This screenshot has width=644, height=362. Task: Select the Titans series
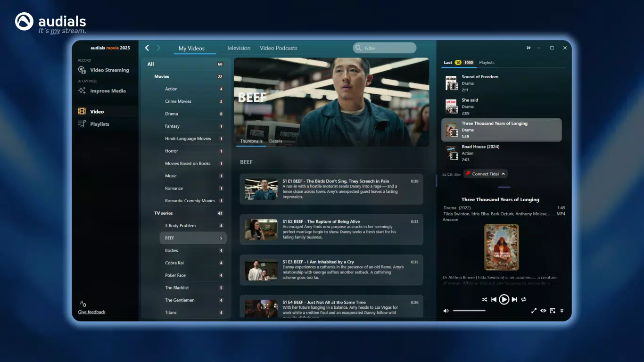(193, 312)
